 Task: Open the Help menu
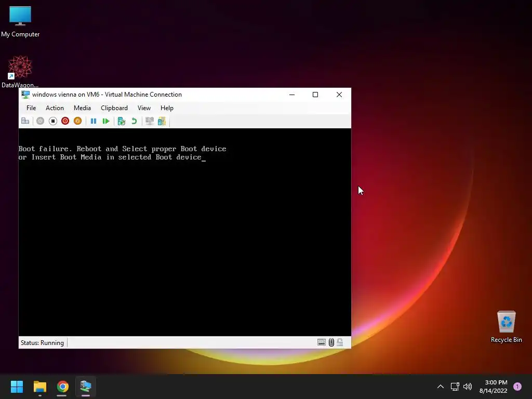point(167,108)
